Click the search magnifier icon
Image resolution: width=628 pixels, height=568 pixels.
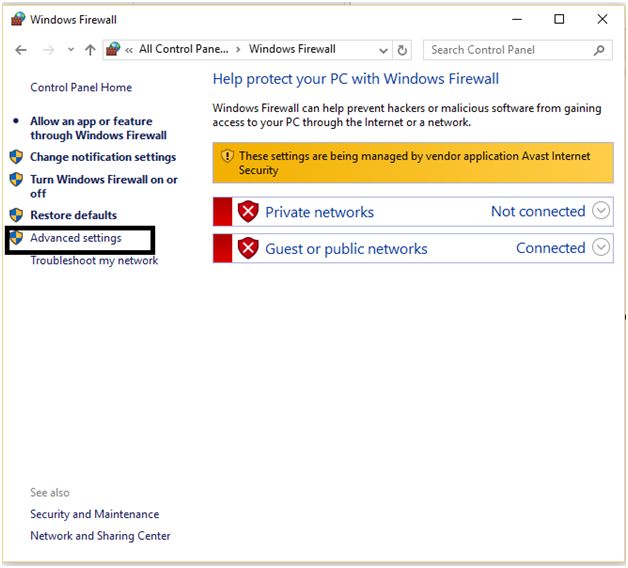[x=599, y=50]
